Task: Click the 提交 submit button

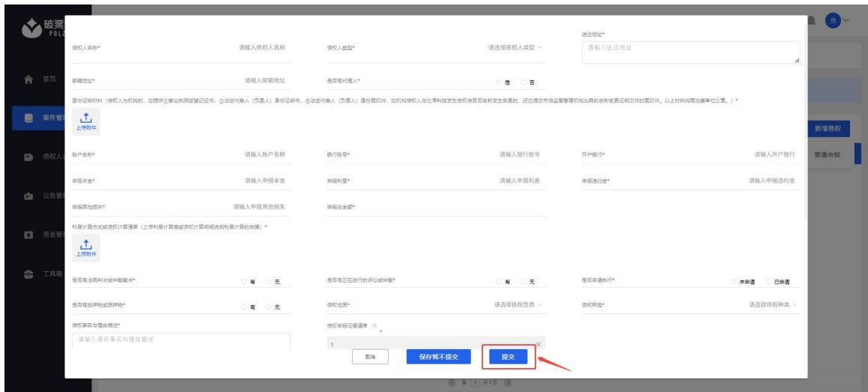Action: coord(509,357)
